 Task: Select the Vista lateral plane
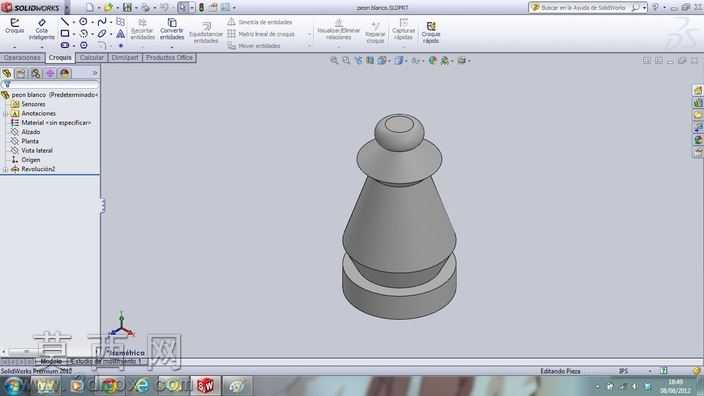tap(31, 150)
